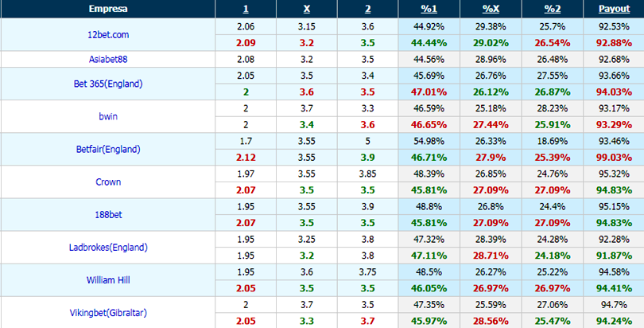Select bwin %1 value 46.65%
644x328 pixels.
pyautogui.click(x=429, y=124)
